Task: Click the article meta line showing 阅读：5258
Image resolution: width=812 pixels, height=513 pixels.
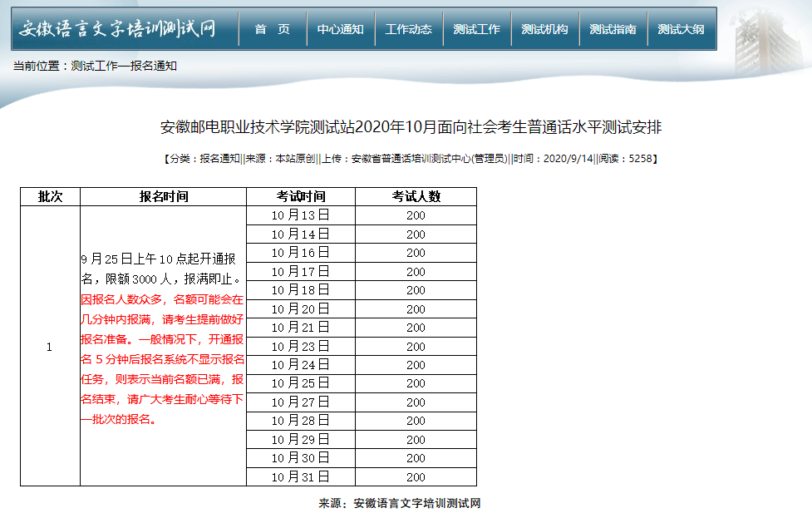Action: pyautogui.click(x=411, y=159)
